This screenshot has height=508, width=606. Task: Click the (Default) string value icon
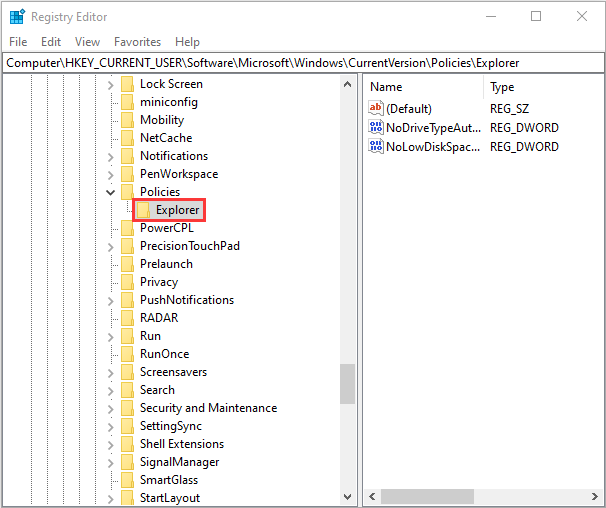[x=376, y=108]
